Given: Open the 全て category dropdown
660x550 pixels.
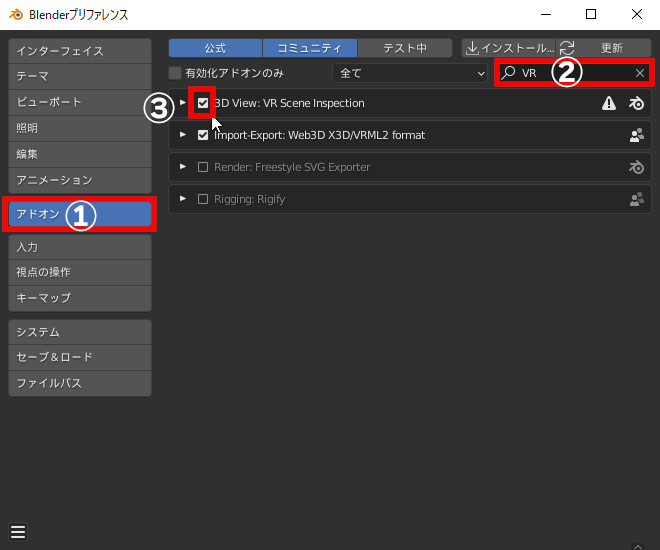Looking at the screenshot, I should pos(410,73).
